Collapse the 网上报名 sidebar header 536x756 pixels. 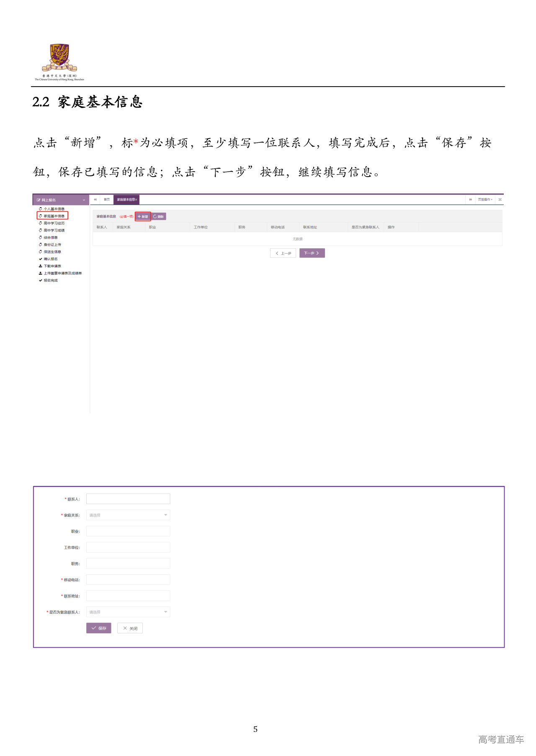(x=61, y=200)
